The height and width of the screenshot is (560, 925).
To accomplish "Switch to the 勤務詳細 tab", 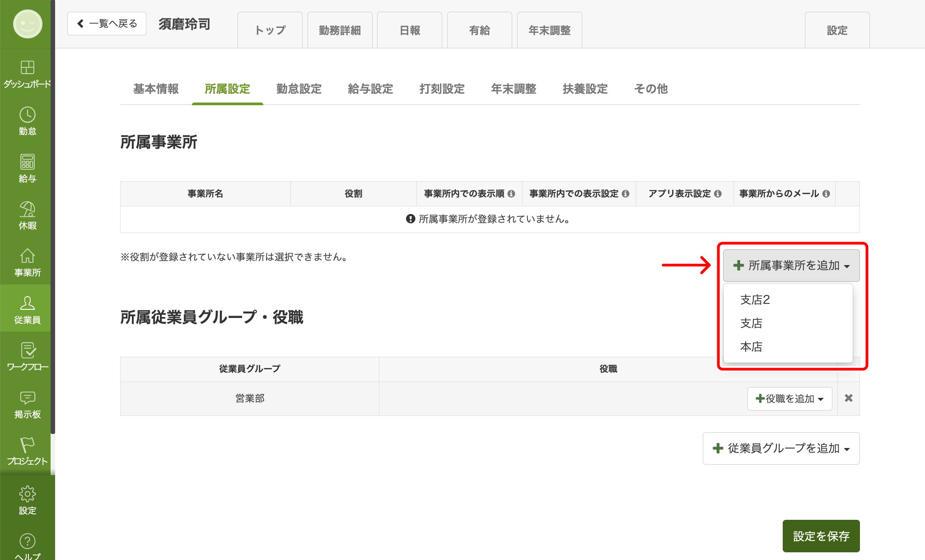I will point(340,30).
